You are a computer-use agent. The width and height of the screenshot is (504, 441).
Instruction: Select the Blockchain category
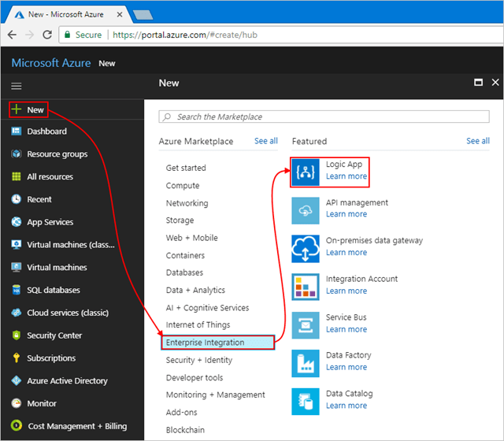click(185, 430)
